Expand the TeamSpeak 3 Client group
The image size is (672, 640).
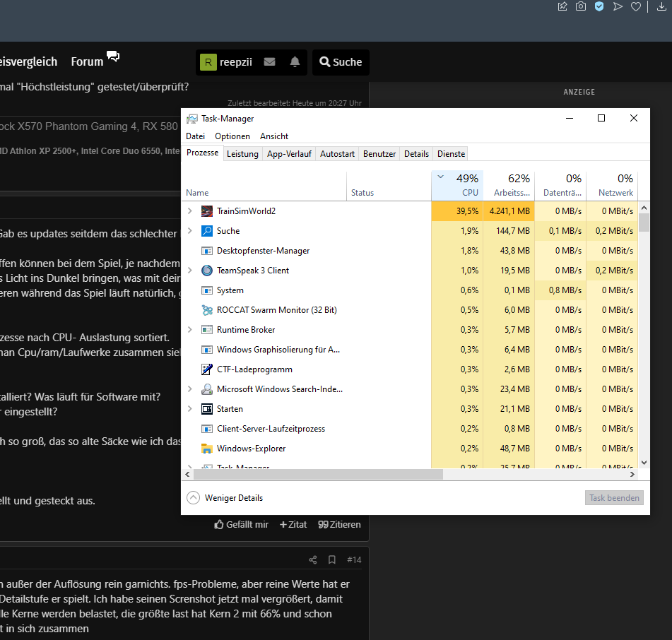(190, 271)
